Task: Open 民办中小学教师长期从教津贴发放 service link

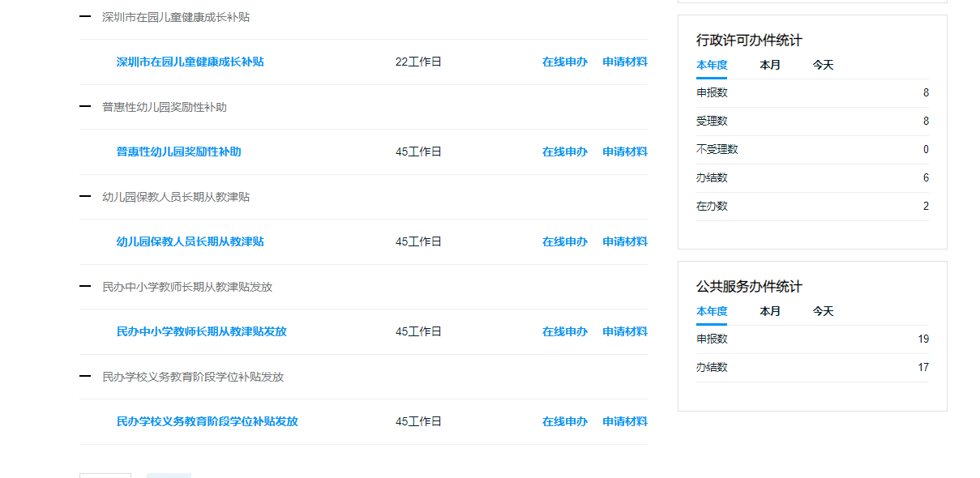Action: pyautogui.click(x=201, y=332)
